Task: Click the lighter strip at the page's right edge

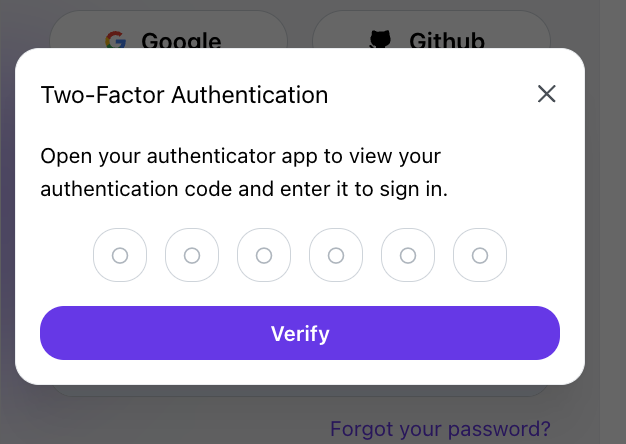Action: point(613,222)
